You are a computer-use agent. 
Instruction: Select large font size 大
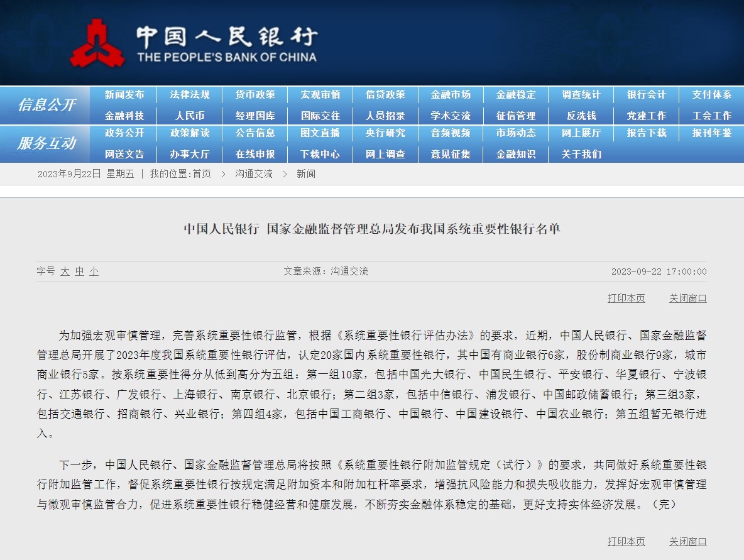65,272
